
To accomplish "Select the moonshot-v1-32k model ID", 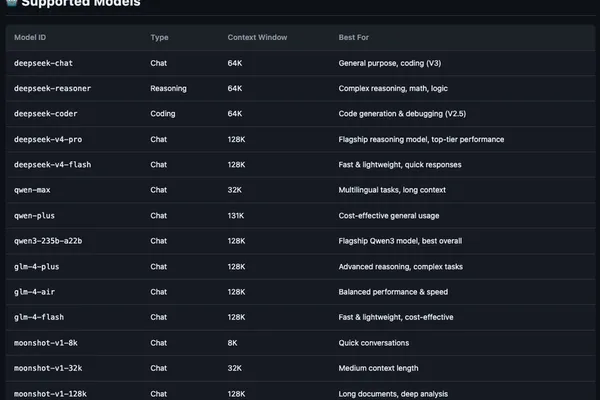I will coord(48,368).
